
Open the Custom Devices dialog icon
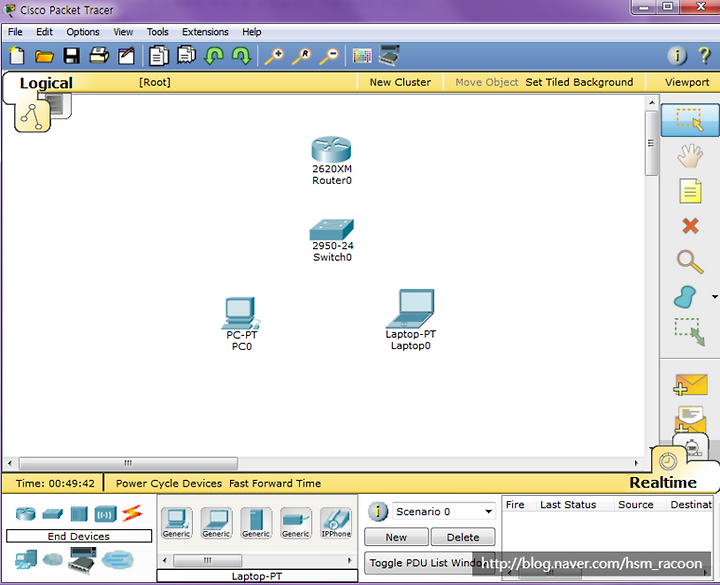389,55
